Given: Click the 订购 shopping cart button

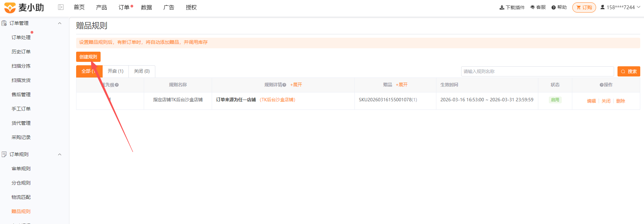Looking at the screenshot, I should [x=584, y=7].
